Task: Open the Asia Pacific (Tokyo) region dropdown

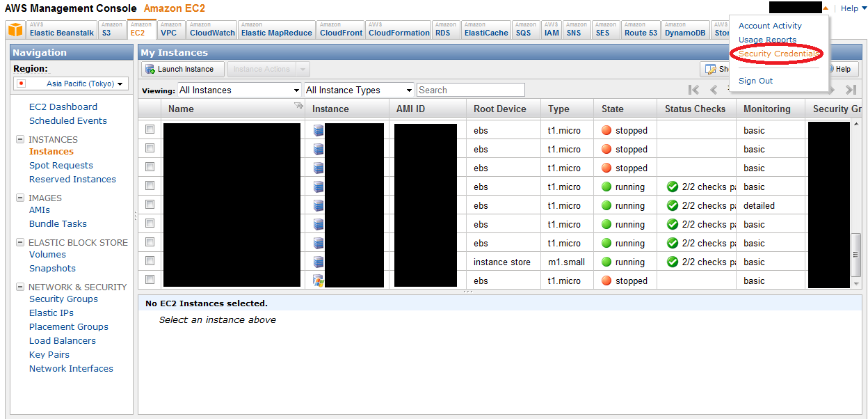Action: (71, 84)
